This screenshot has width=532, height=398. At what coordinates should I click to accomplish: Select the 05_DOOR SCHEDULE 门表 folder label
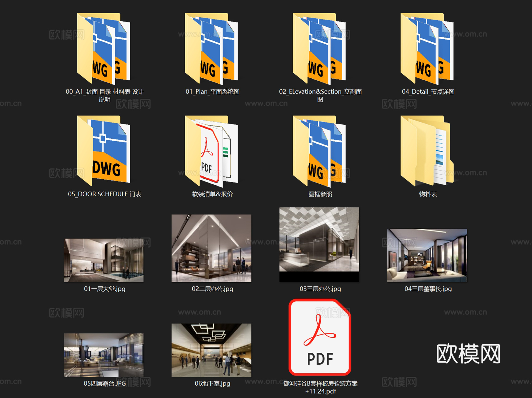click(105, 194)
